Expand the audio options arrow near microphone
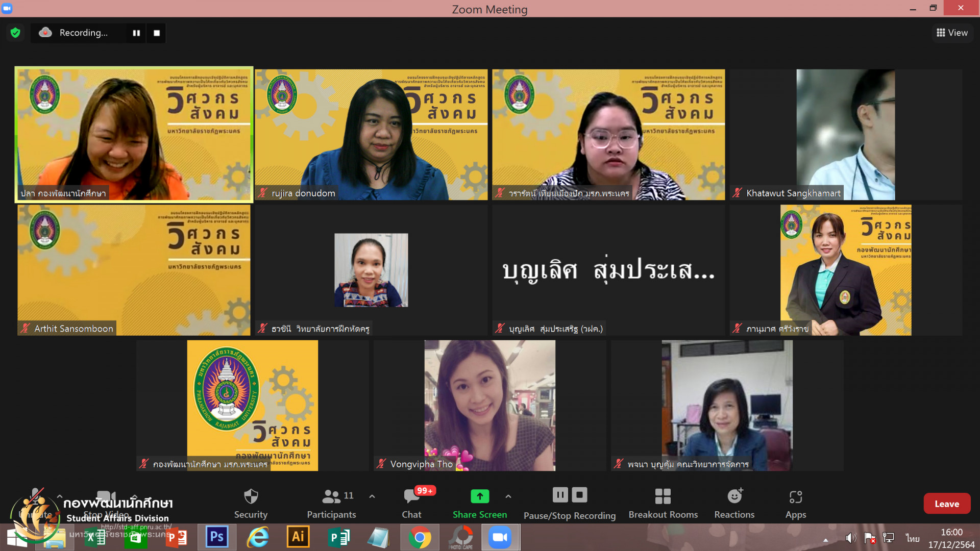 60,496
